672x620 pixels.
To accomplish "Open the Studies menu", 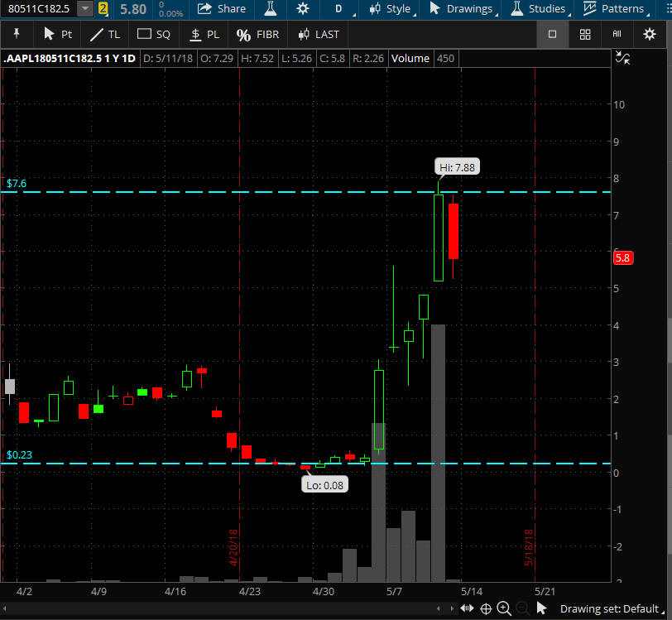I will (x=539, y=9).
